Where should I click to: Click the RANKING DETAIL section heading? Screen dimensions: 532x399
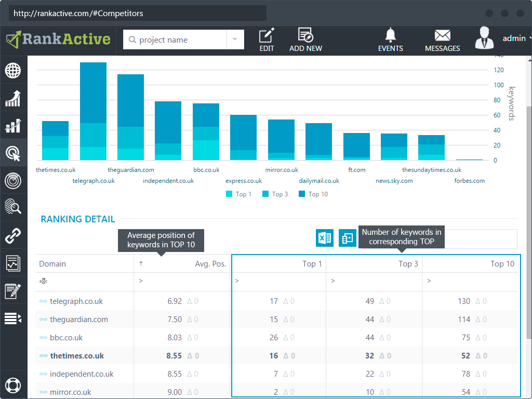pos(78,219)
